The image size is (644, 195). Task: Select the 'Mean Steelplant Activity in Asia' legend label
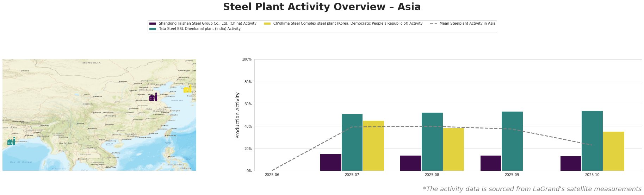click(467, 24)
